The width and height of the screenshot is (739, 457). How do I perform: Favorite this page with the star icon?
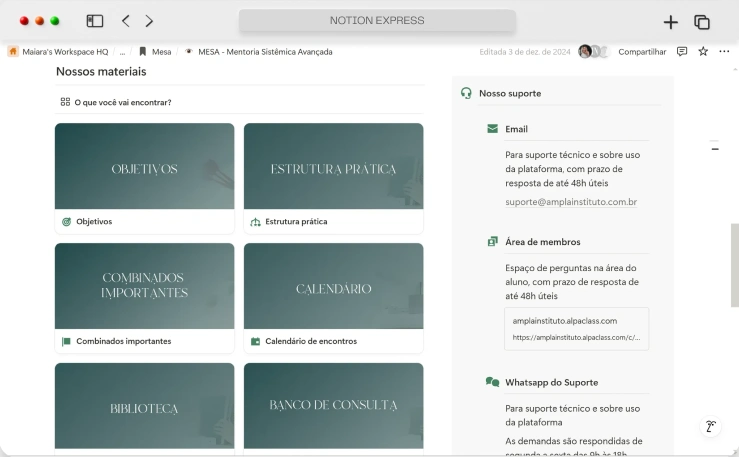703,51
